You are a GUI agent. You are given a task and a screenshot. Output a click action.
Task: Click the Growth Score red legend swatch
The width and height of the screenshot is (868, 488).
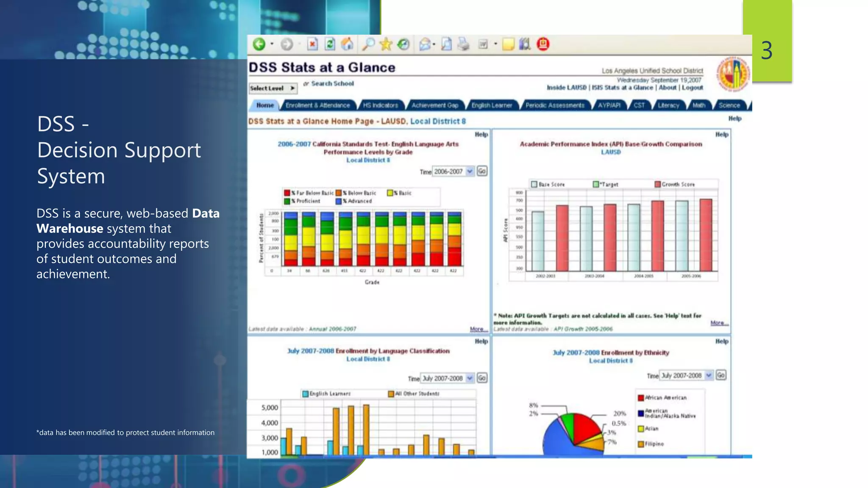[657, 184]
